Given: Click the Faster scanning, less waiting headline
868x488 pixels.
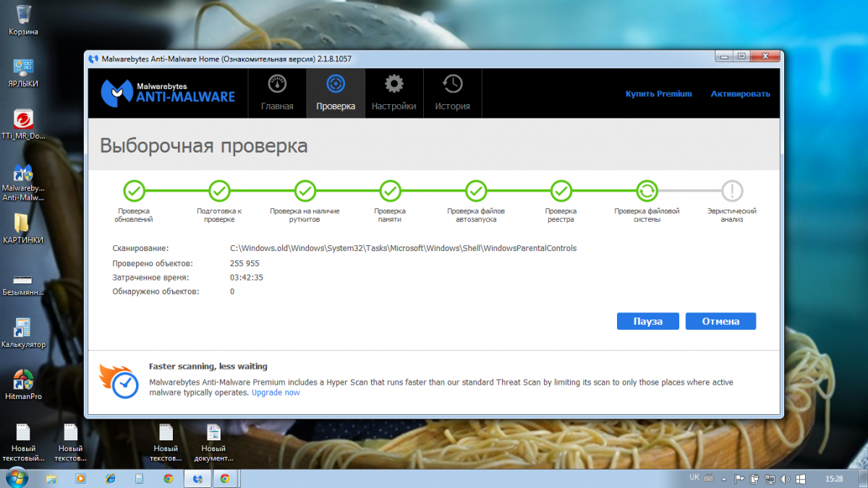Looking at the screenshot, I should pos(208,367).
